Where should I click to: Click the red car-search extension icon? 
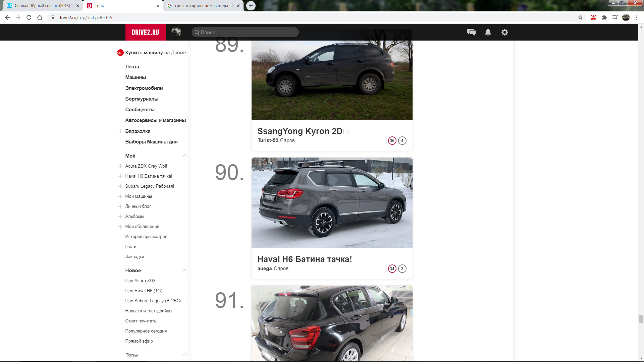coord(593,17)
